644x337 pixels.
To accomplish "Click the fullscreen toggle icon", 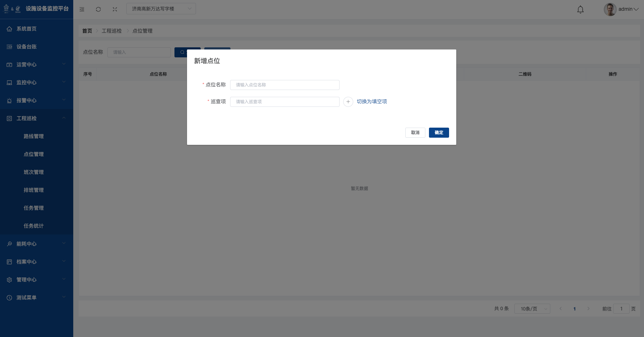I will [x=115, y=9].
